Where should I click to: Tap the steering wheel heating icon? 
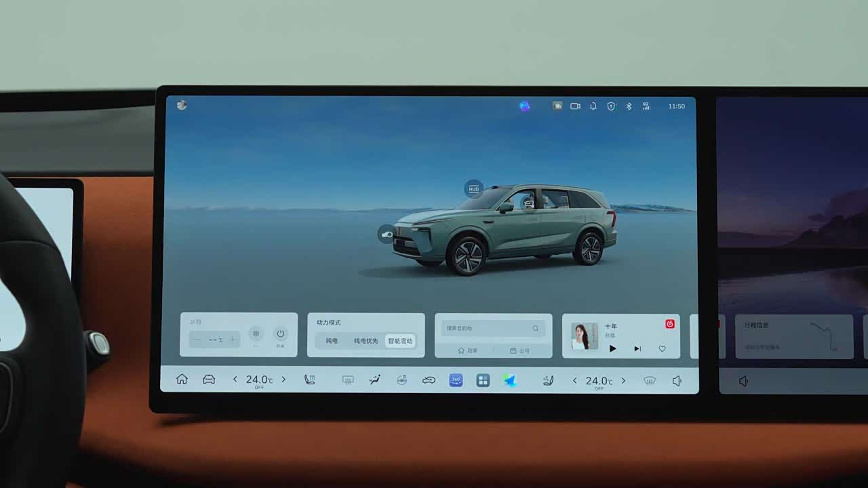tap(401, 380)
